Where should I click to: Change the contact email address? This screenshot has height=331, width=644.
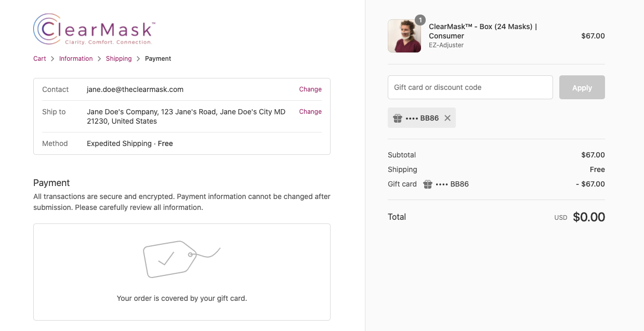[x=310, y=89]
